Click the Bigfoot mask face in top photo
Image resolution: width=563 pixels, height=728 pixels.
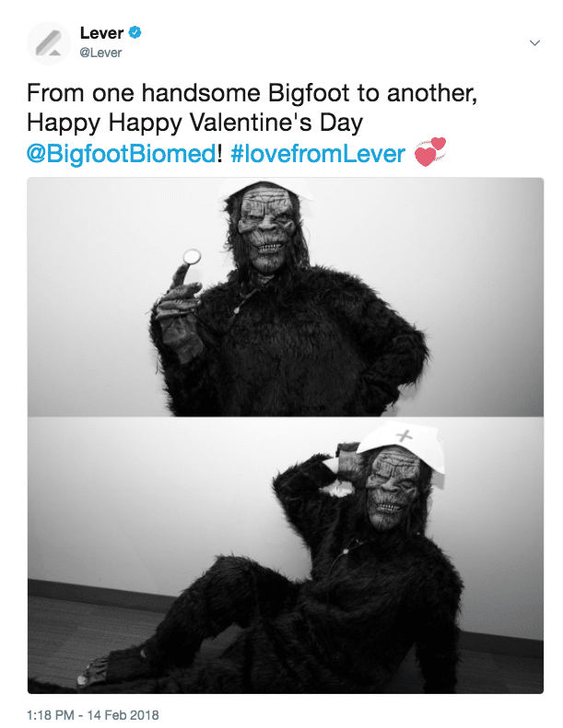[266, 229]
